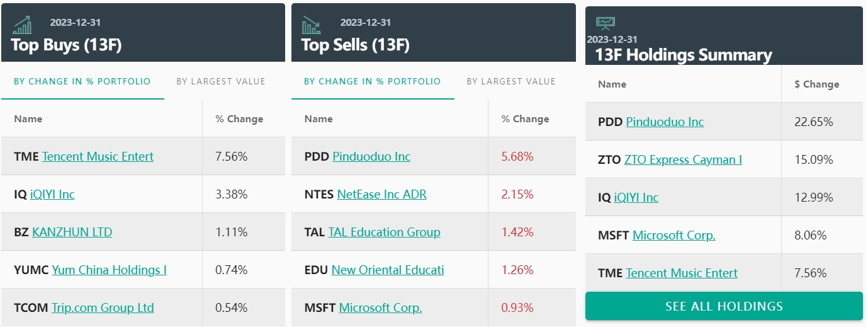
Task: Open Tencent Music Entert link in Top Buys
Action: coord(98,156)
